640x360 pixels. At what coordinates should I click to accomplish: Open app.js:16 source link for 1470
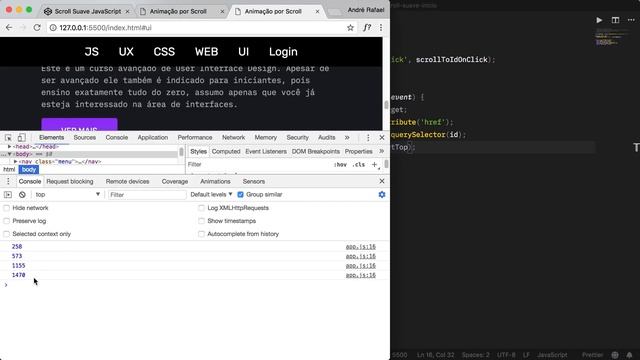[x=360, y=275]
